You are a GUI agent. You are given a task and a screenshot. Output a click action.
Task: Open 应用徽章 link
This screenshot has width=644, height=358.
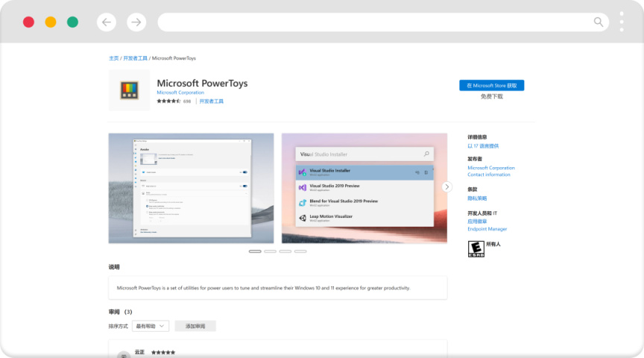[x=477, y=221]
